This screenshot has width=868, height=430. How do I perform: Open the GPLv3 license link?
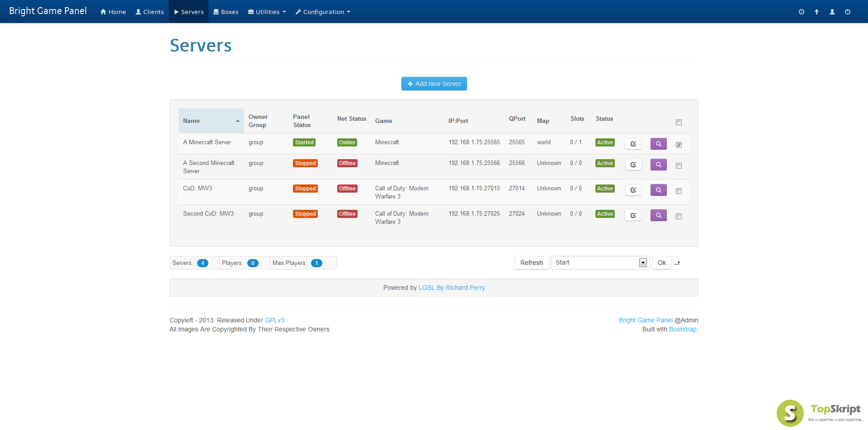point(274,320)
